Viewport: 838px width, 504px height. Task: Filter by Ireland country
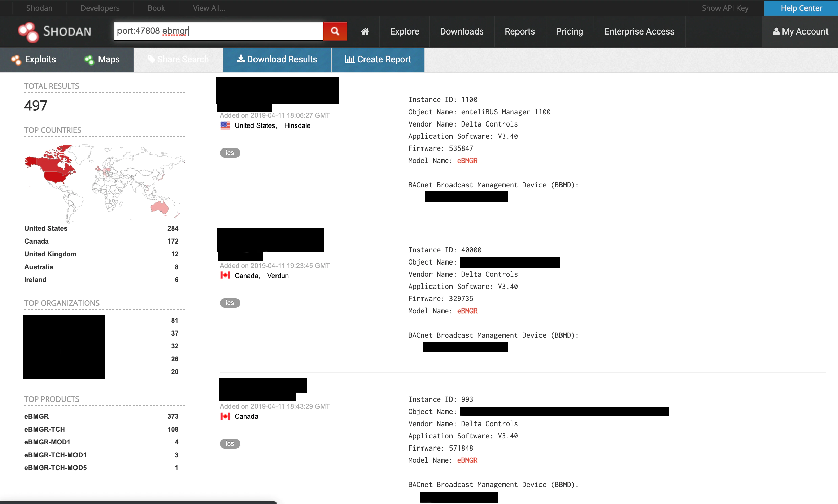35,280
